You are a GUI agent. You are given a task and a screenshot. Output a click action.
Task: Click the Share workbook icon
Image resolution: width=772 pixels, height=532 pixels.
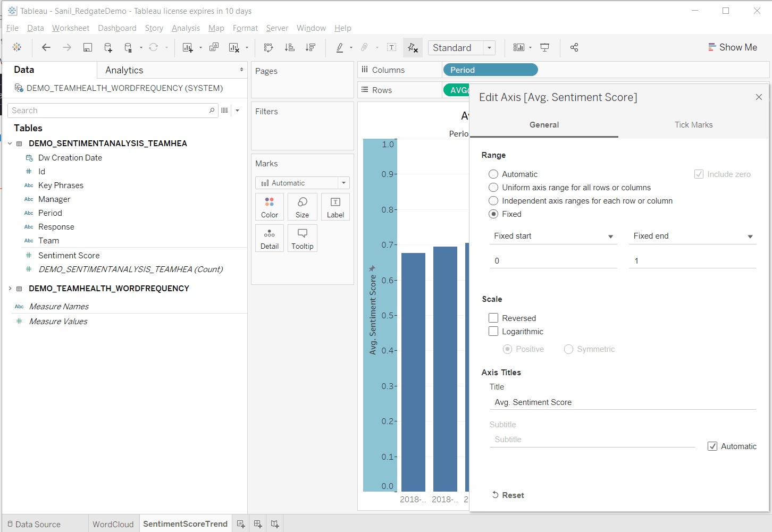[x=574, y=48]
